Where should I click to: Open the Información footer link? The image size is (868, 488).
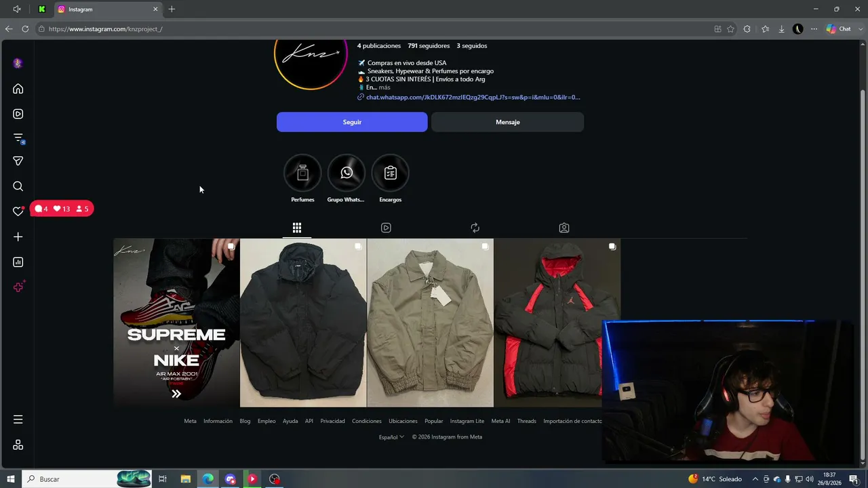pyautogui.click(x=218, y=421)
